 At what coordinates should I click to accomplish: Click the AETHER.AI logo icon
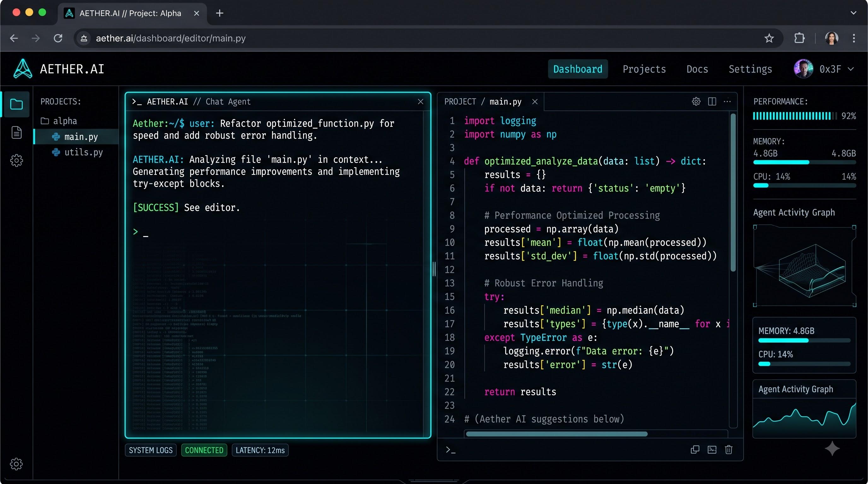(x=23, y=69)
